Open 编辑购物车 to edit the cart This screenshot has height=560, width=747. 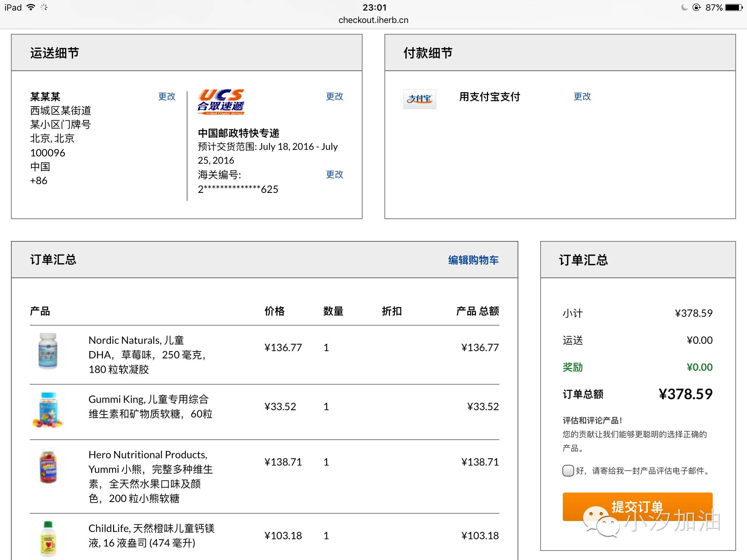click(473, 260)
